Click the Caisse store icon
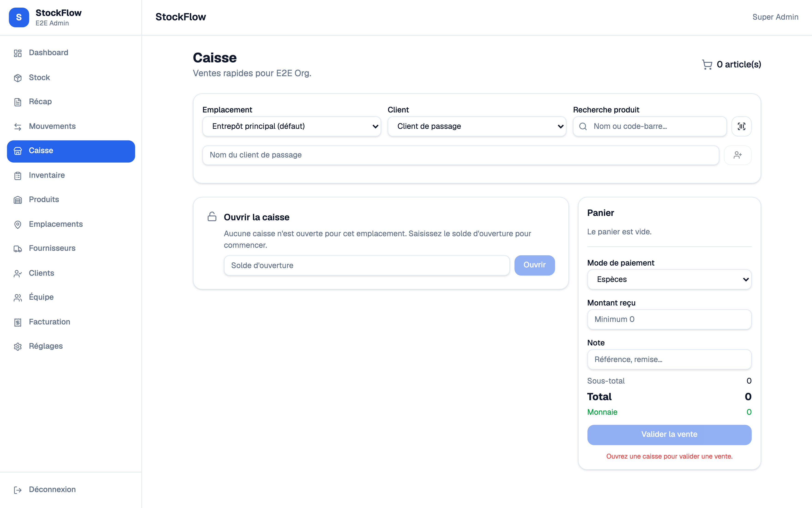 coord(18,151)
